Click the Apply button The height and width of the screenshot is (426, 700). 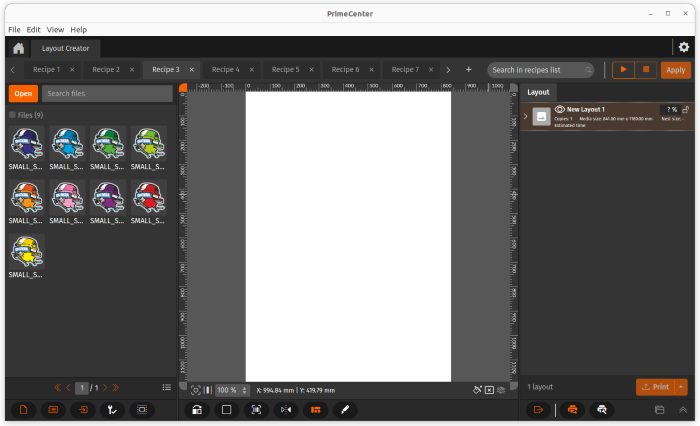coord(675,70)
